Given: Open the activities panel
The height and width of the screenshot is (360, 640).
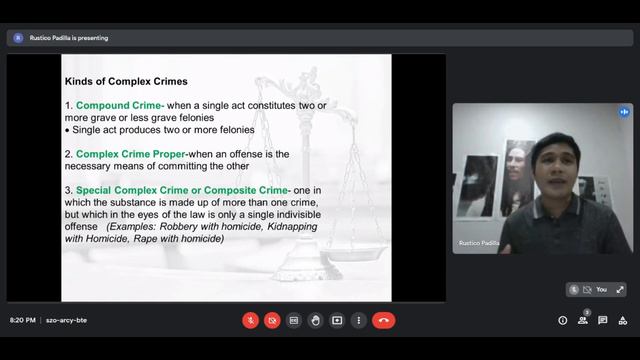Looking at the screenshot, I should [x=623, y=320].
